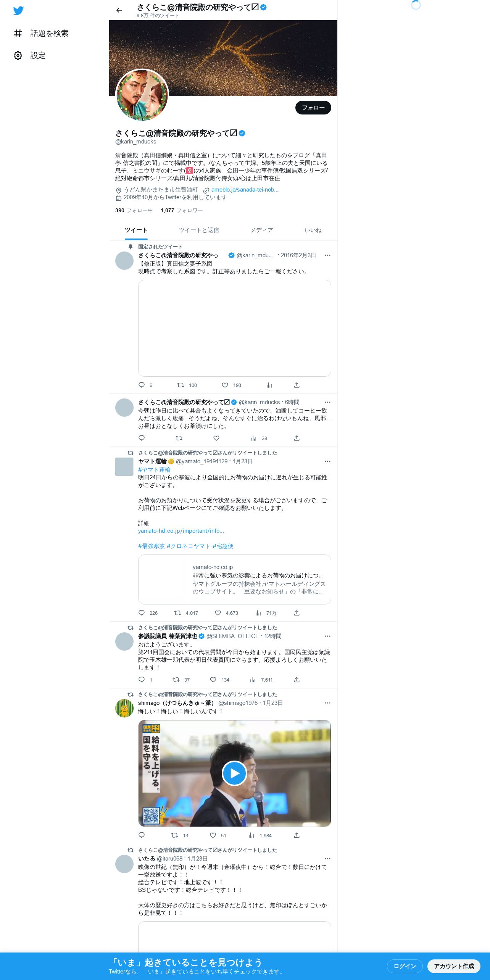The image size is (490, 980).
Task: Like the pinned tweet with 193 likes
Action: coord(225,385)
